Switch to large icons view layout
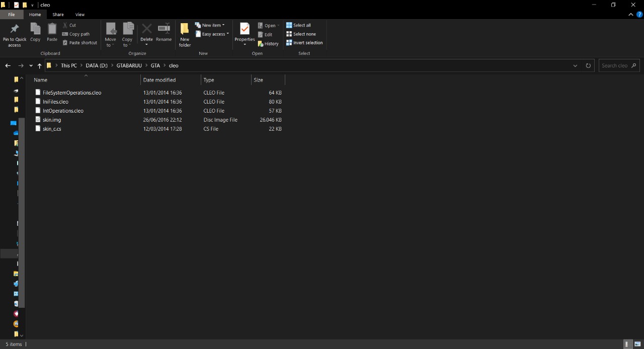The height and width of the screenshot is (349, 644). (637, 344)
